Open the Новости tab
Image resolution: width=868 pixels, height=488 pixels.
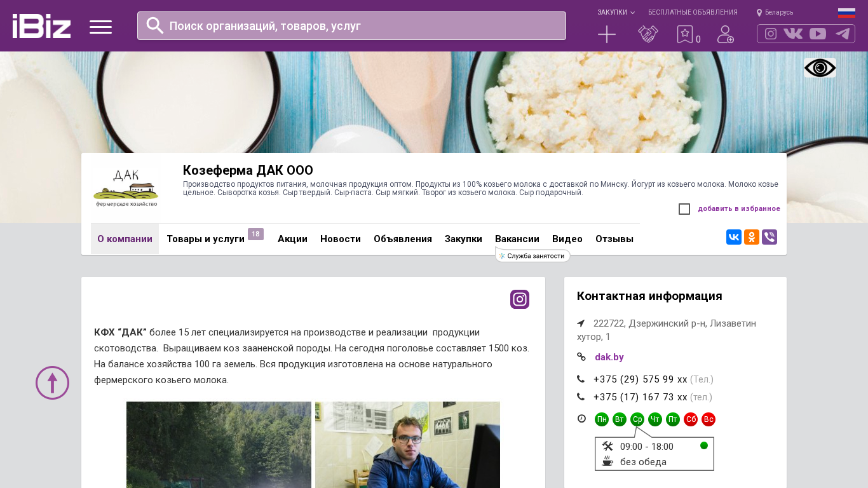point(341,239)
